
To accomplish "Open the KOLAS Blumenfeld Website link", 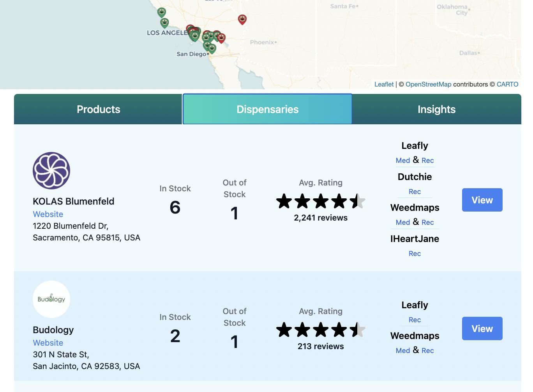I will point(48,214).
